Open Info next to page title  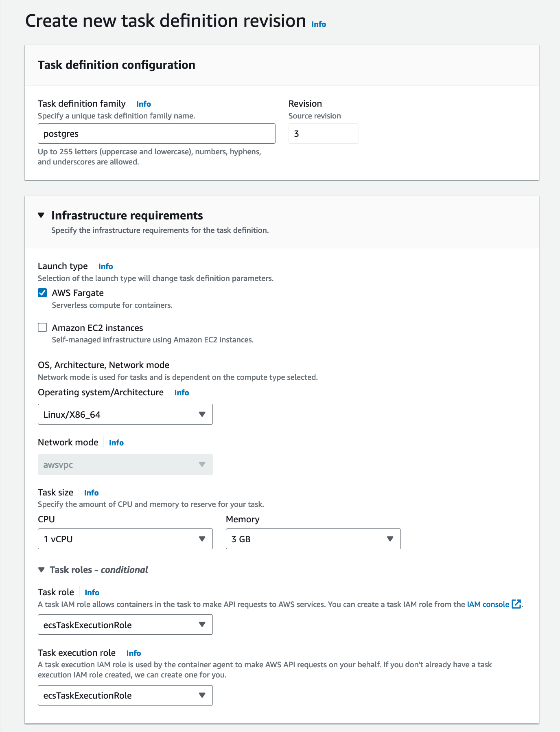coord(319,24)
